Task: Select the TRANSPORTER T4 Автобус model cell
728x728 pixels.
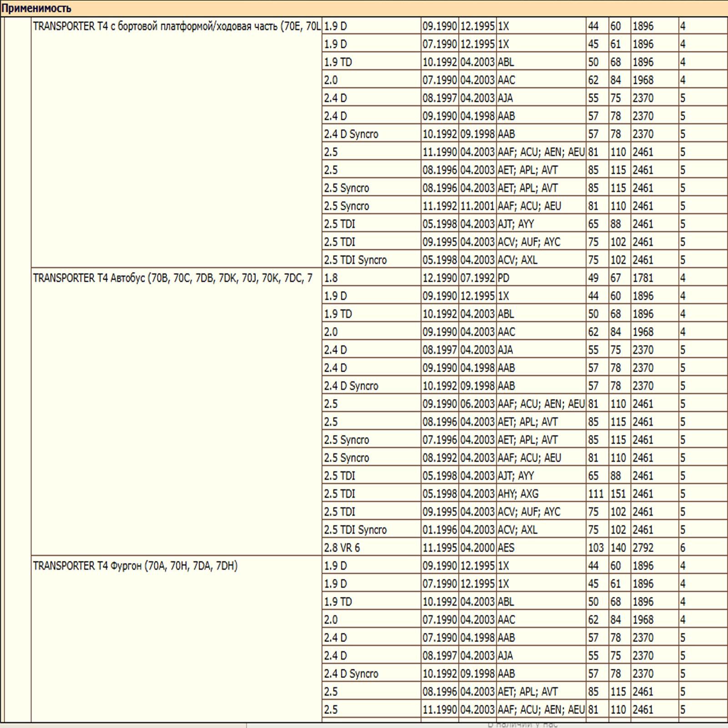Action: tap(177, 412)
